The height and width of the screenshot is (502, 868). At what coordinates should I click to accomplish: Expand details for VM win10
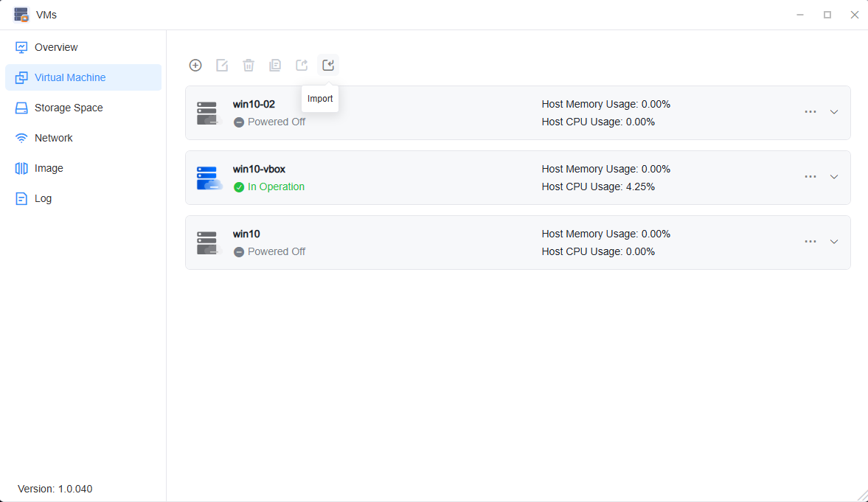(834, 242)
